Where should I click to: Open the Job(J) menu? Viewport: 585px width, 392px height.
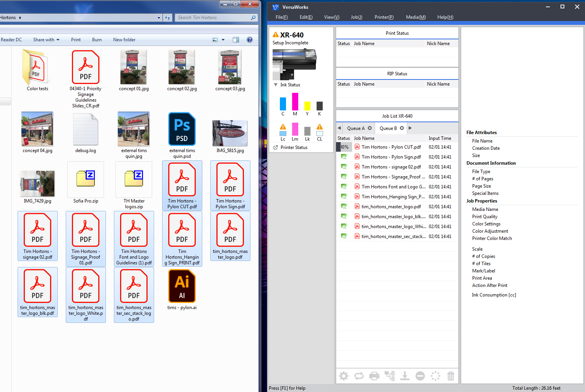pyautogui.click(x=356, y=17)
